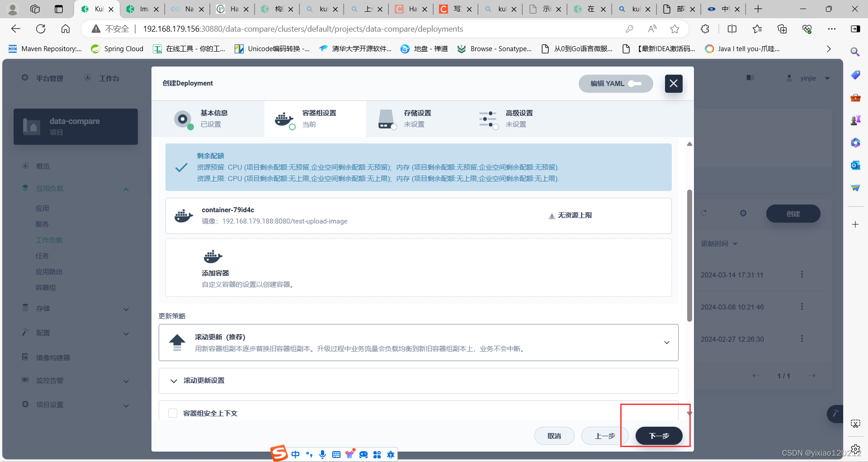
Task: Select the container-79id4c container row
Action: pos(418,216)
